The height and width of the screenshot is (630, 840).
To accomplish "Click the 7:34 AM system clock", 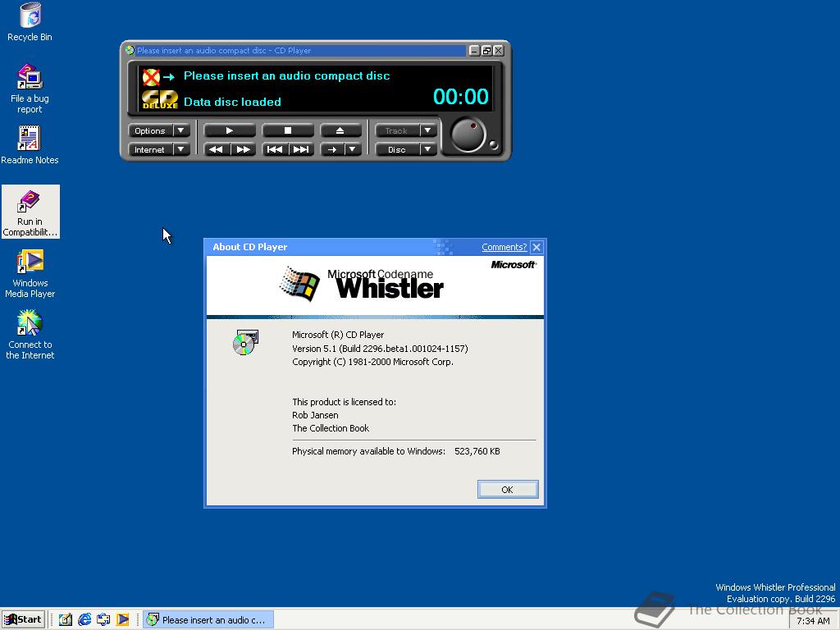I will 813,621.
